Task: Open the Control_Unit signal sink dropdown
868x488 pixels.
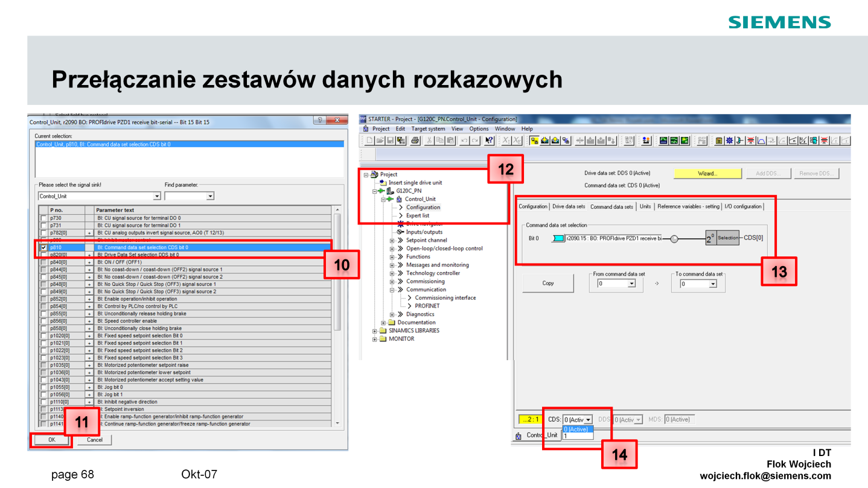Action: pos(157,196)
